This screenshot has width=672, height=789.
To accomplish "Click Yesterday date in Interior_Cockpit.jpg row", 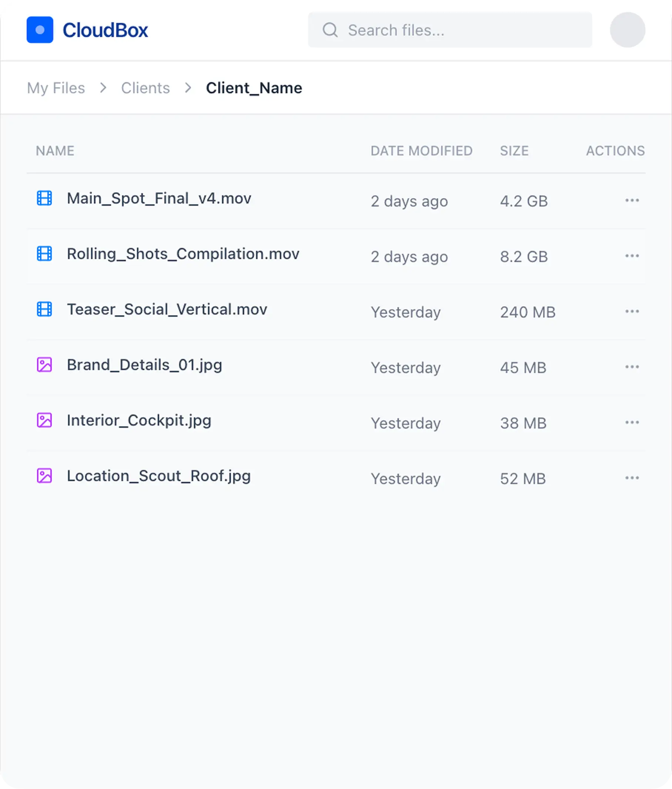I will point(406,424).
